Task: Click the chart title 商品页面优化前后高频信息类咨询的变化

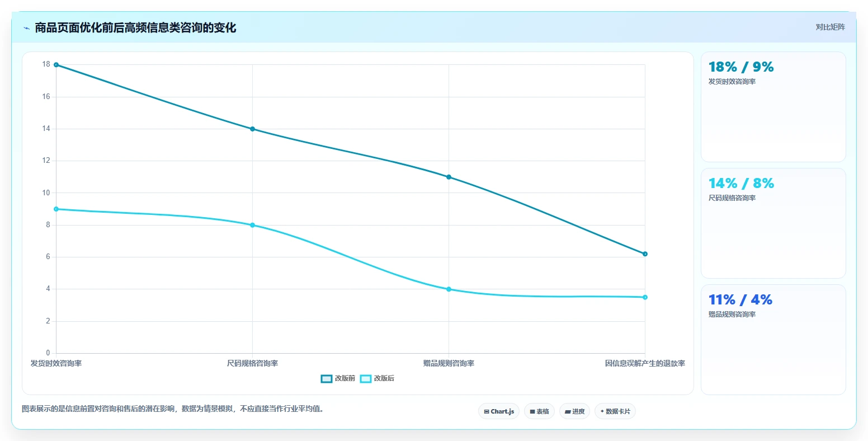Action: (x=135, y=27)
